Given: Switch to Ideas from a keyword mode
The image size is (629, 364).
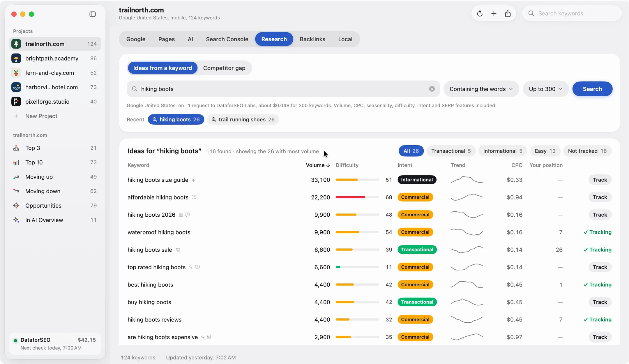Looking at the screenshot, I should [x=162, y=68].
